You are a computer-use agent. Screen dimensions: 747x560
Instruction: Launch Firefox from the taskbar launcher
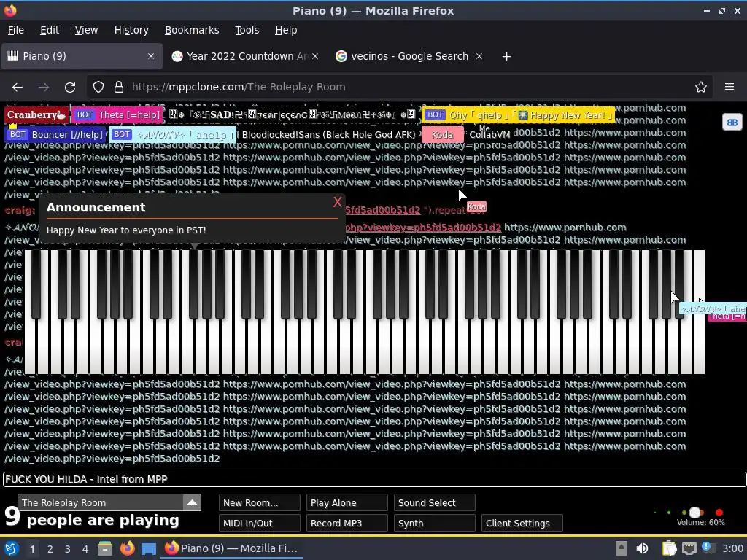[127, 548]
